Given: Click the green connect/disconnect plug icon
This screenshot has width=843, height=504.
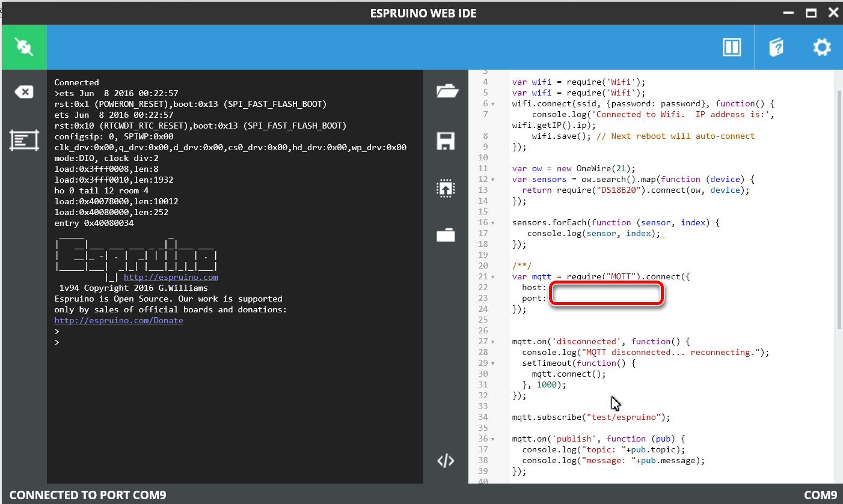Looking at the screenshot, I should [x=23, y=47].
